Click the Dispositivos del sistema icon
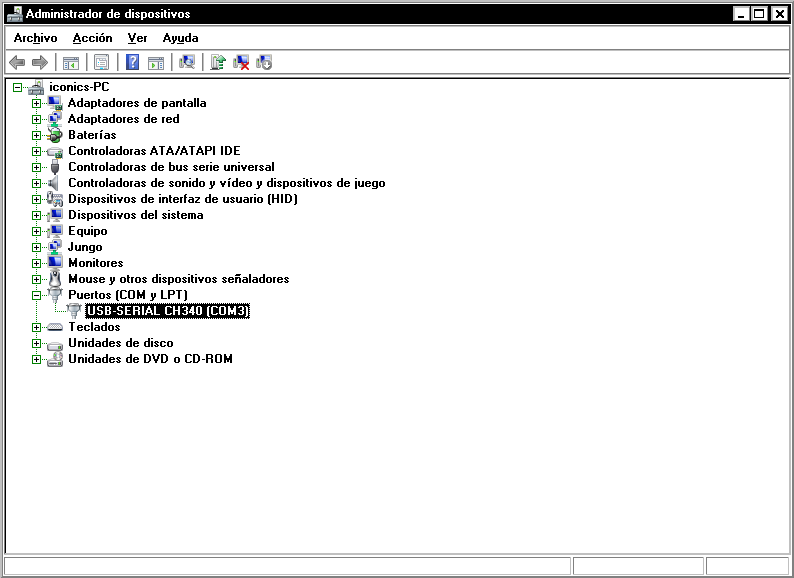794x578 pixels. (55, 215)
